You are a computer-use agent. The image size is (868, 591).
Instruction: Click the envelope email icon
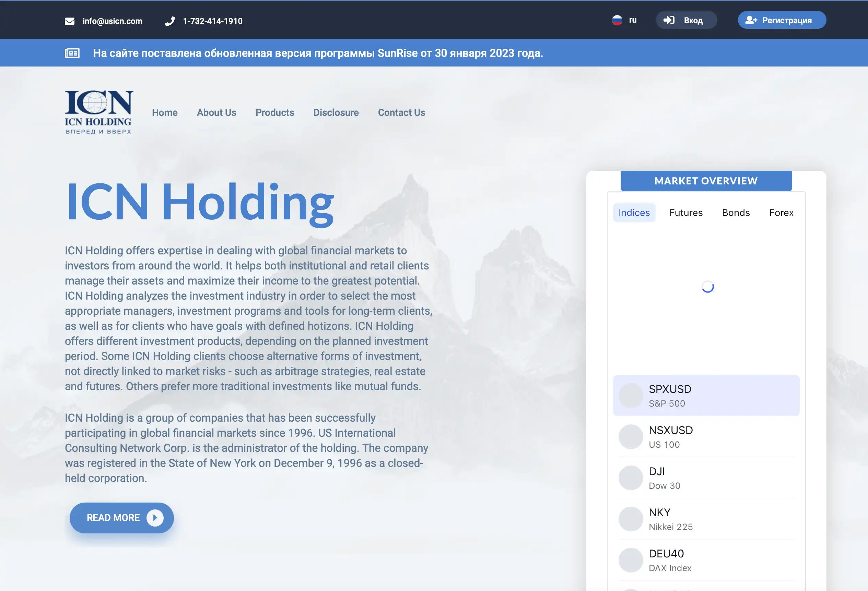pos(69,21)
